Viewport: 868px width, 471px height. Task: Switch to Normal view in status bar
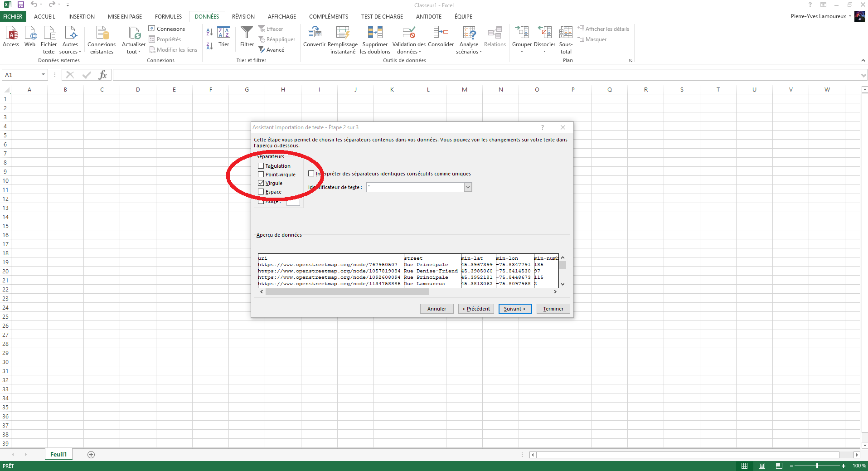744,466
